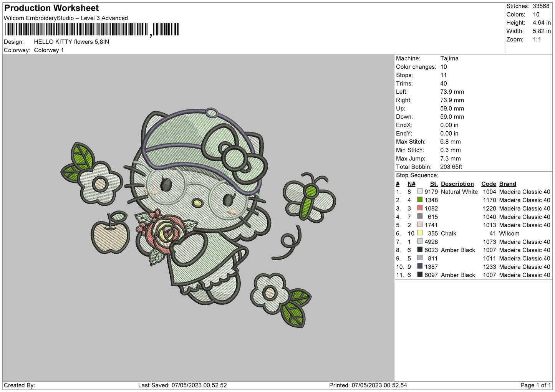Click stitch count '4928' in stop 7
Image resolution: width=555 pixels, height=392 pixels.
click(431, 242)
